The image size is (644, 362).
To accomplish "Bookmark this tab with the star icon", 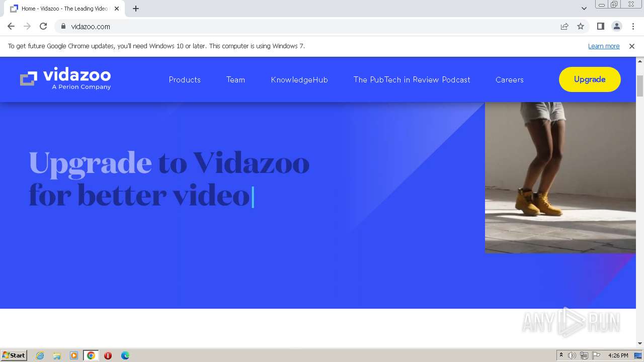I will 581,26.
